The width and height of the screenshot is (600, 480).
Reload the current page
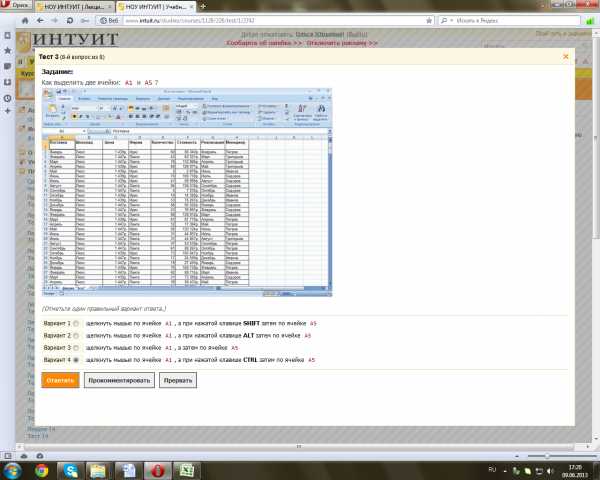click(70, 21)
